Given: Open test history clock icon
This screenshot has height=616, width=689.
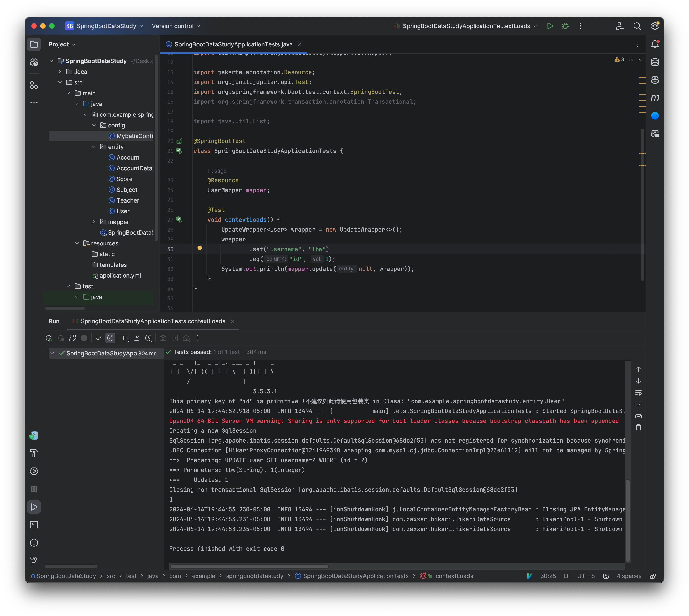Looking at the screenshot, I should coord(149,338).
